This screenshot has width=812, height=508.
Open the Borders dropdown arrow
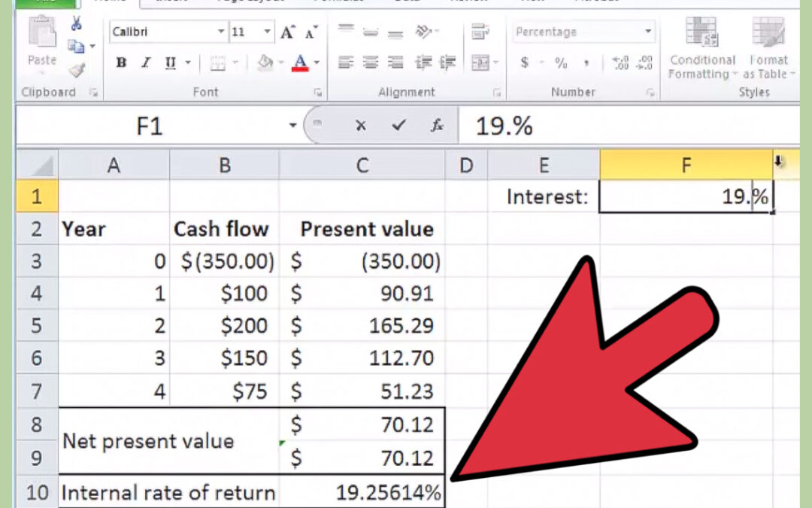235,62
